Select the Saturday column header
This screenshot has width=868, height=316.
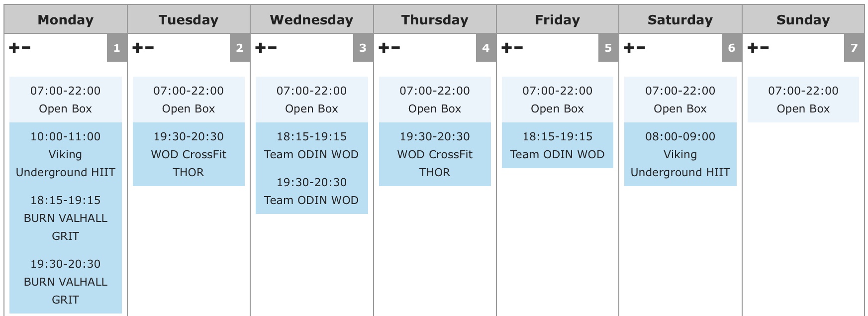[680, 19]
